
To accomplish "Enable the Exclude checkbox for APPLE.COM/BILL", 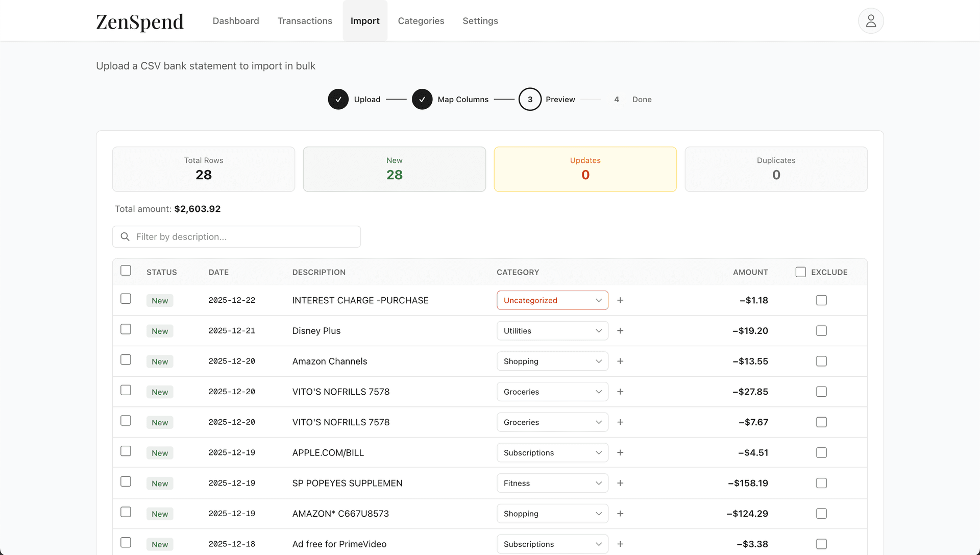I will tap(821, 452).
